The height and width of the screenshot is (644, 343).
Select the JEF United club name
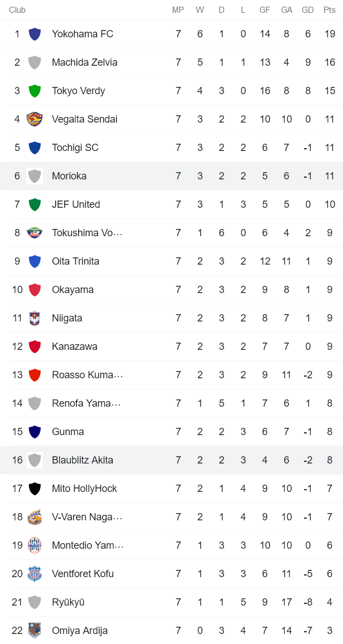[x=76, y=204]
